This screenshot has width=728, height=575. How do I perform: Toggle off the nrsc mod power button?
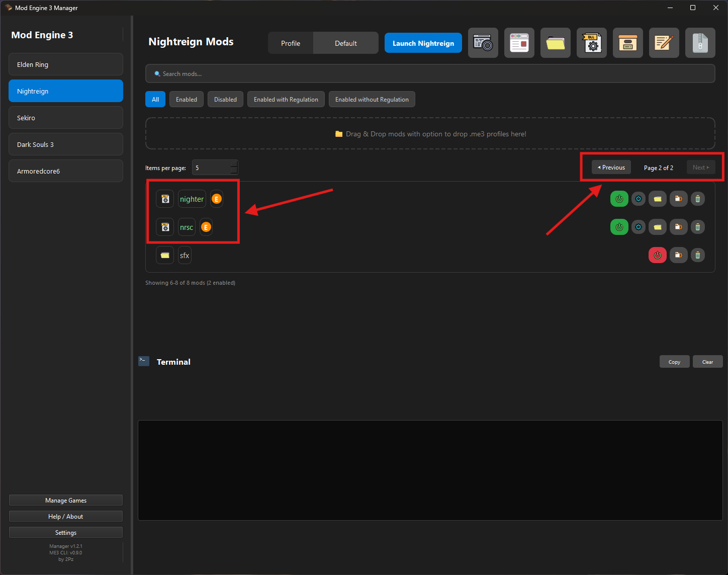point(619,227)
